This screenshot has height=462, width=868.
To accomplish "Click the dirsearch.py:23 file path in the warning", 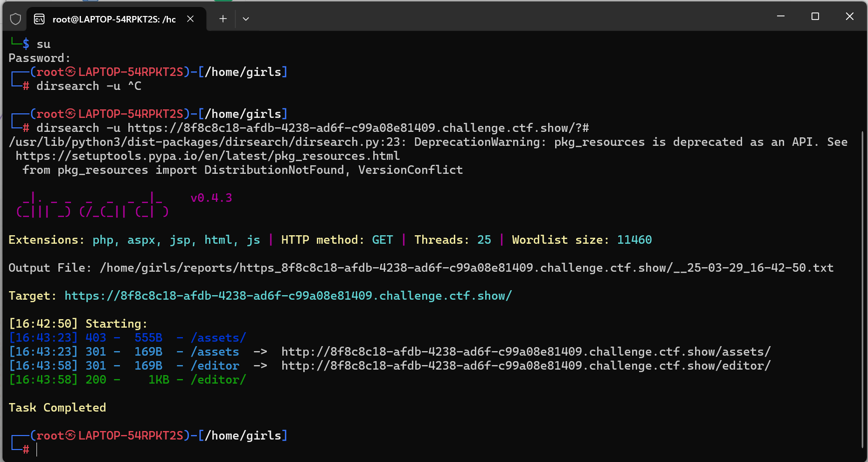I will pyautogui.click(x=207, y=142).
